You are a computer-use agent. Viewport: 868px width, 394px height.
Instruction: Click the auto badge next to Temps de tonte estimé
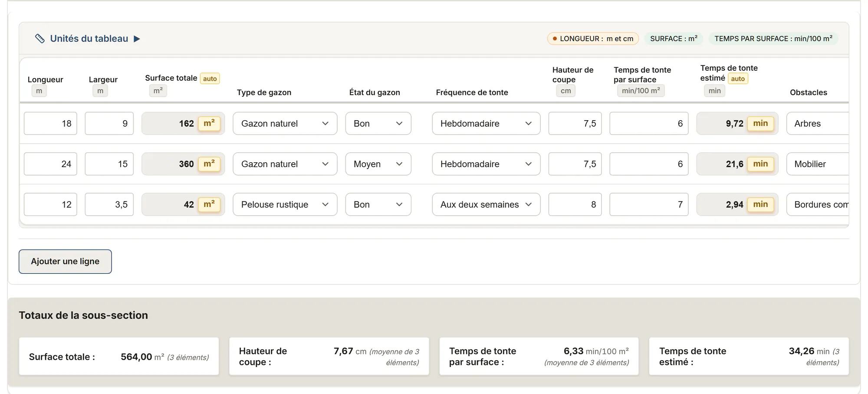pos(738,79)
